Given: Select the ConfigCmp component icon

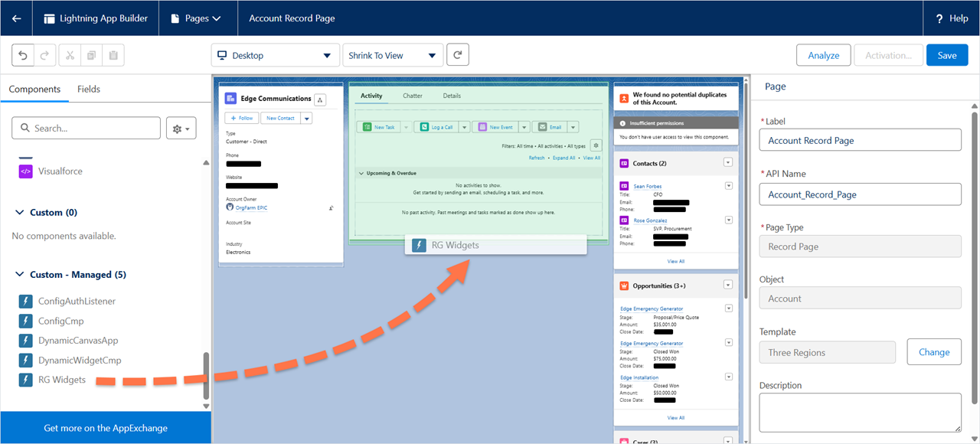Looking at the screenshot, I should pyautogui.click(x=25, y=322).
